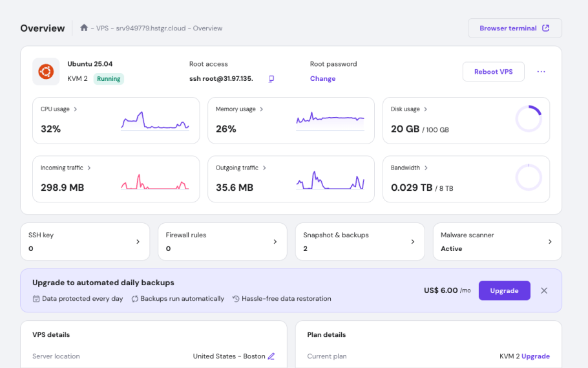588x368 pixels.
Task: Edit the server location with pencil icon
Action: click(x=271, y=356)
